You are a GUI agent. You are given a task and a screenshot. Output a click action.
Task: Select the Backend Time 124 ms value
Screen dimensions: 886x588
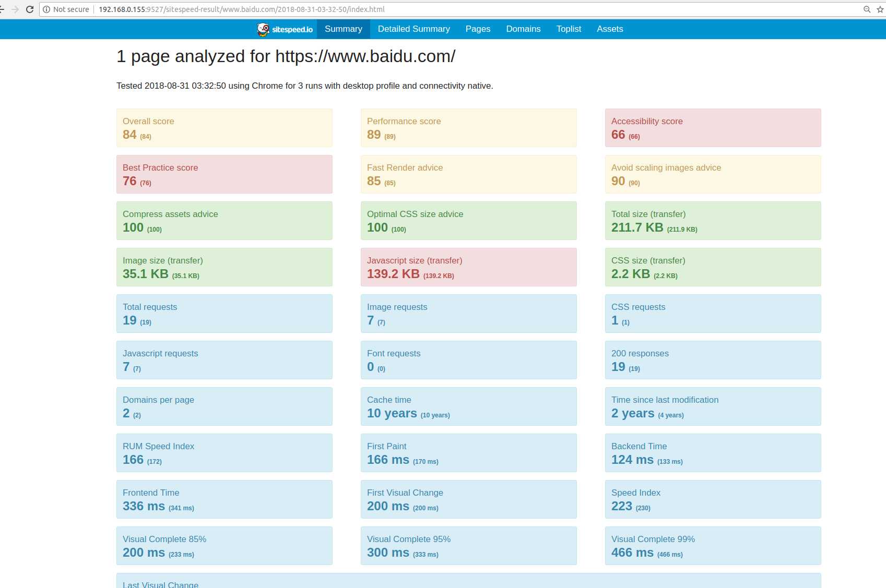[x=632, y=460]
